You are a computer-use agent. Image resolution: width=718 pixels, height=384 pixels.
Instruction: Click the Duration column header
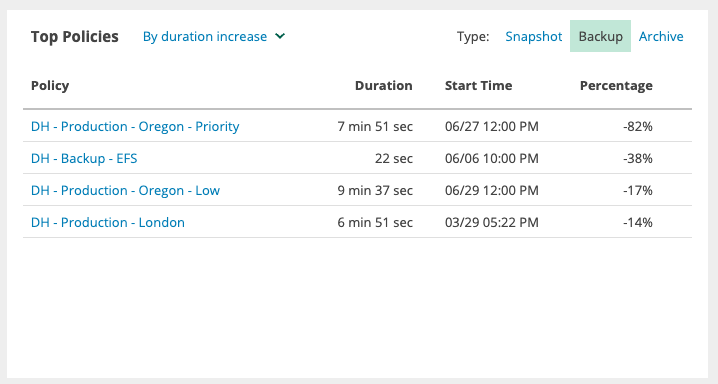pyautogui.click(x=384, y=86)
